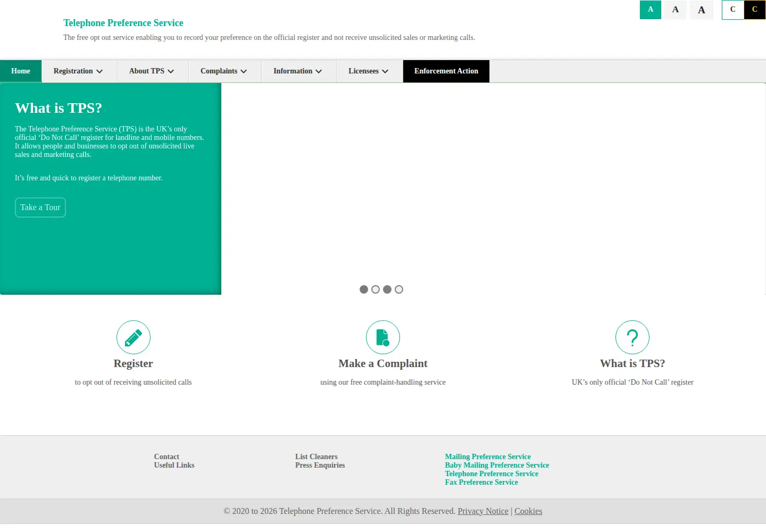Screen dimensions: 766x532
Task: Click the question mark What is TPS icon
Action: coord(632,337)
